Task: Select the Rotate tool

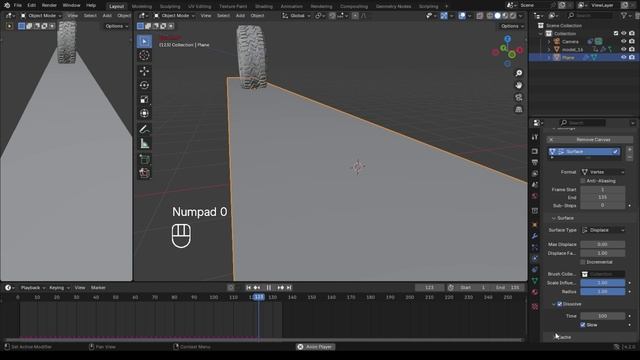Action: click(144, 85)
